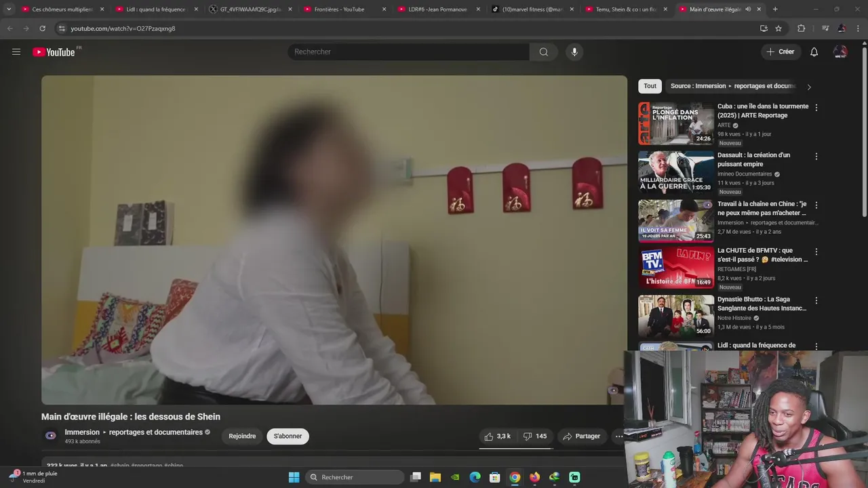The height and width of the screenshot is (488, 868).
Task: Open YouTube notifications bell
Action: (814, 52)
